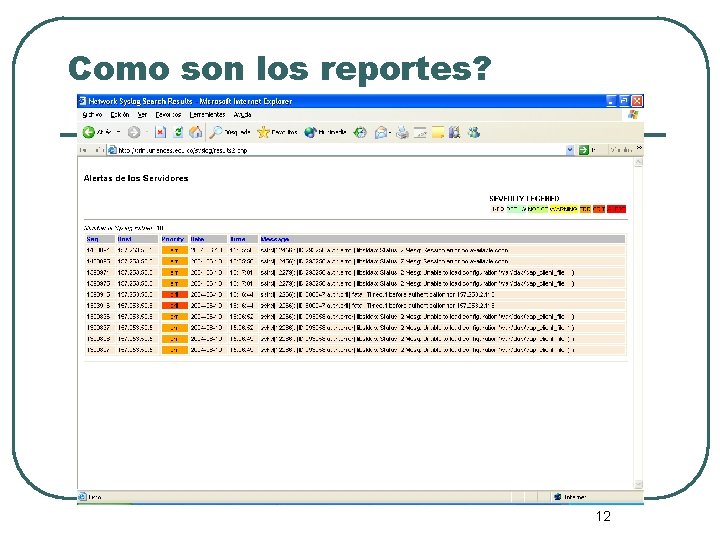Open the History clock icon

point(360,133)
